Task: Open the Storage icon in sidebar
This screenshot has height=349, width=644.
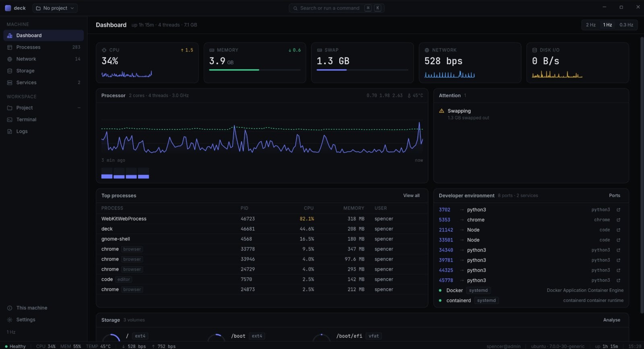Action: coord(10,71)
